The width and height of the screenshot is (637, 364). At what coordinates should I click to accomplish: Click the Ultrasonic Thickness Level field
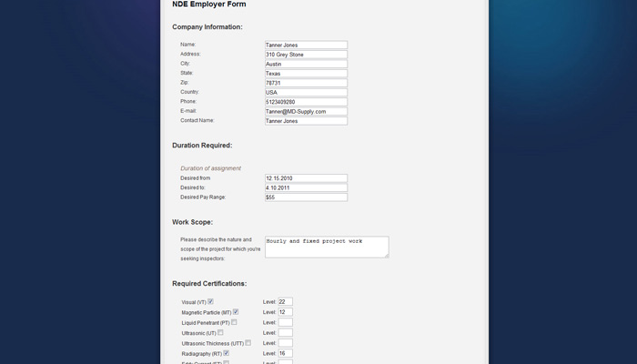285,343
